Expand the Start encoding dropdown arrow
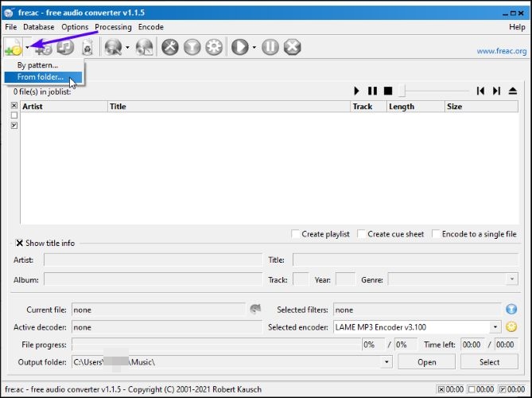The image size is (532, 398). [x=254, y=47]
